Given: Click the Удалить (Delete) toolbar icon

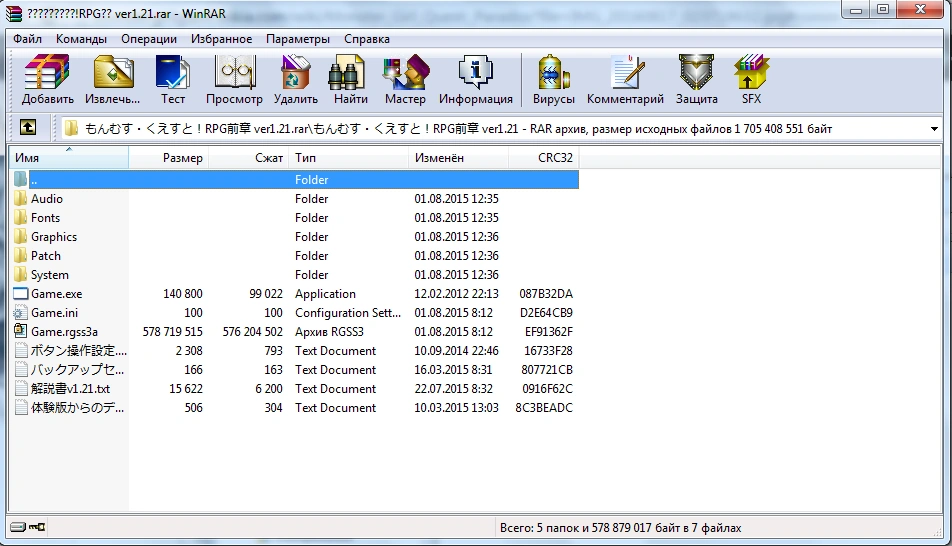Looking at the screenshot, I should pyautogui.click(x=296, y=79).
